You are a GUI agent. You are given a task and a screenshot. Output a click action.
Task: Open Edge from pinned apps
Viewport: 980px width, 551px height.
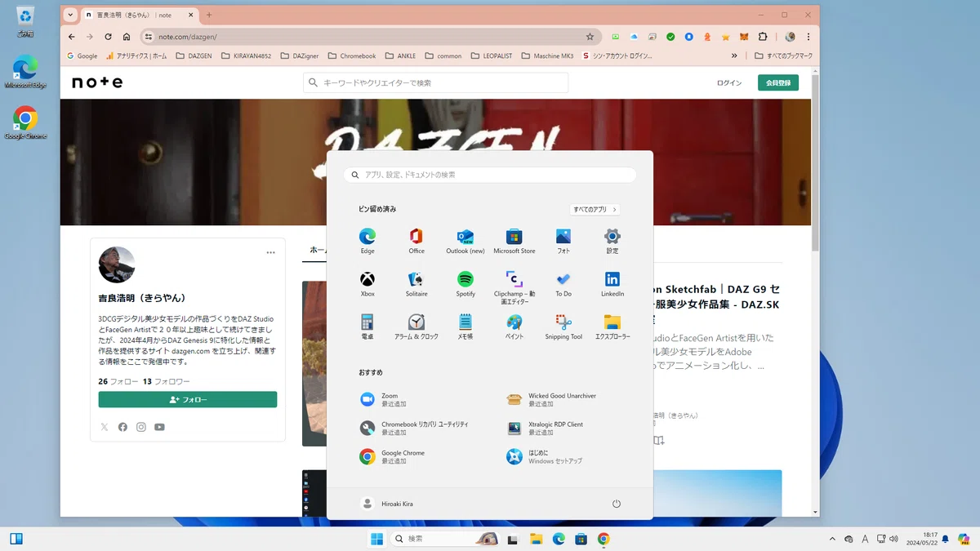click(x=367, y=240)
